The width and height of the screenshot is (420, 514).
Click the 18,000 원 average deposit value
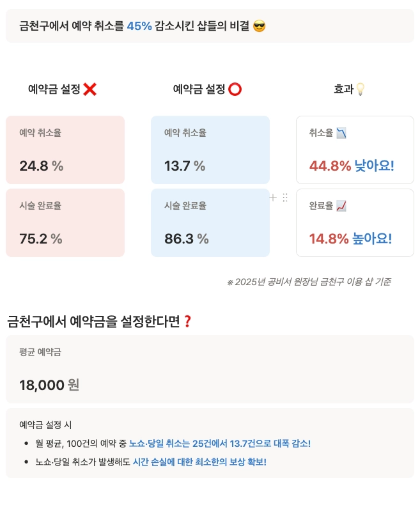[x=49, y=385]
